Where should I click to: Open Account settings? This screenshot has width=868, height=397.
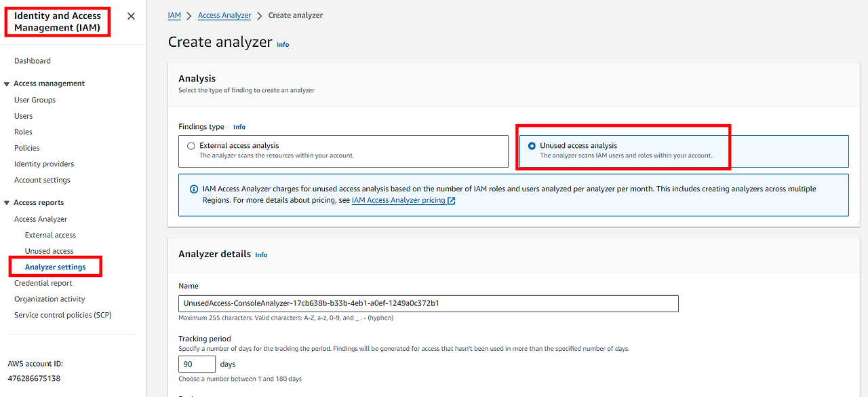tap(42, 181)
